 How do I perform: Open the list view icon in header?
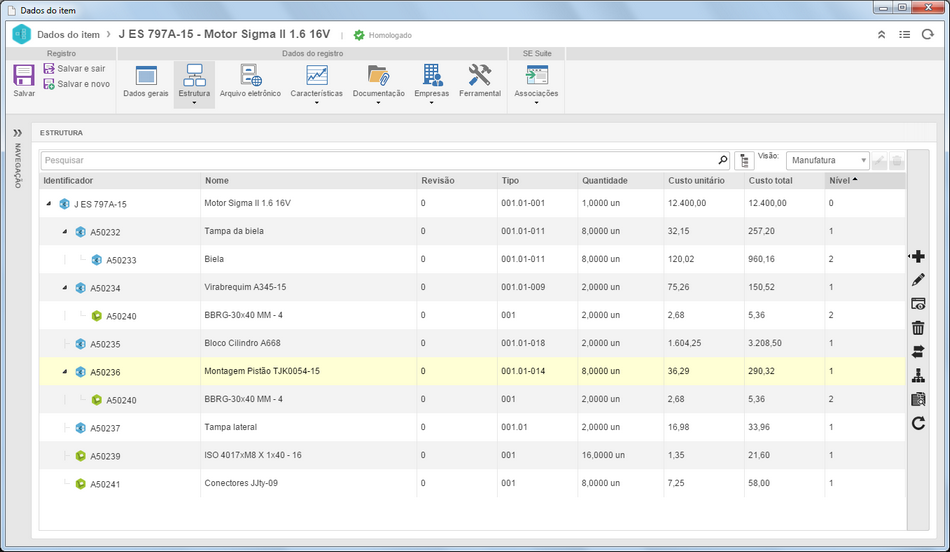(x=905, y=35)
